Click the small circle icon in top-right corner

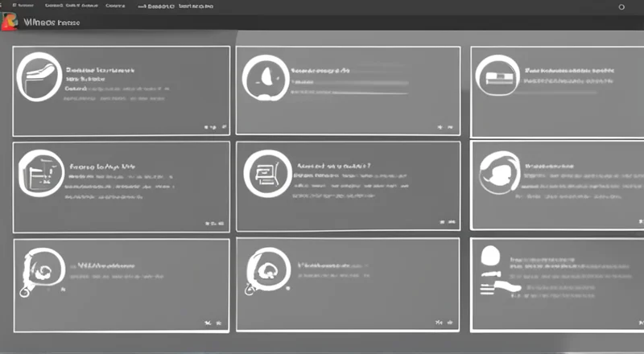621,6
